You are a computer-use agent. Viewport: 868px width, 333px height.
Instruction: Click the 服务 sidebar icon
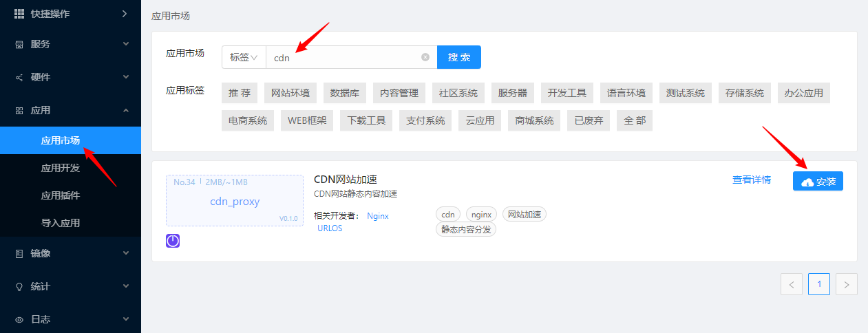point(19,44)
